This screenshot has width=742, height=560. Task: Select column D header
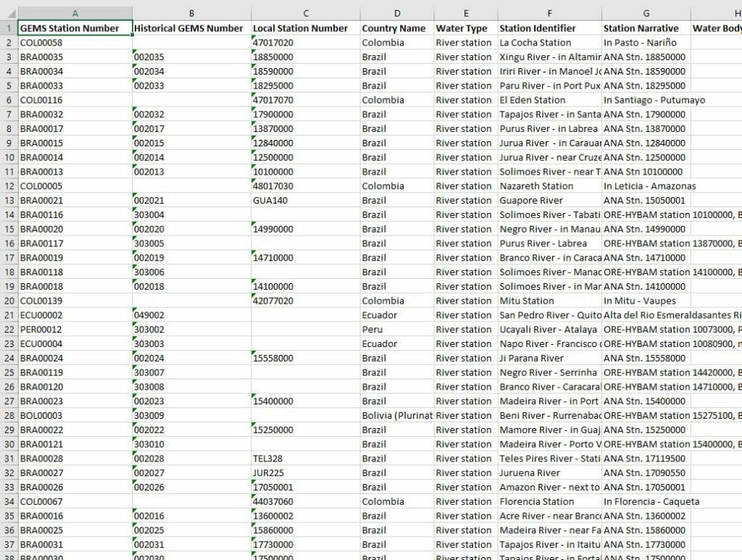click(397, 13)
